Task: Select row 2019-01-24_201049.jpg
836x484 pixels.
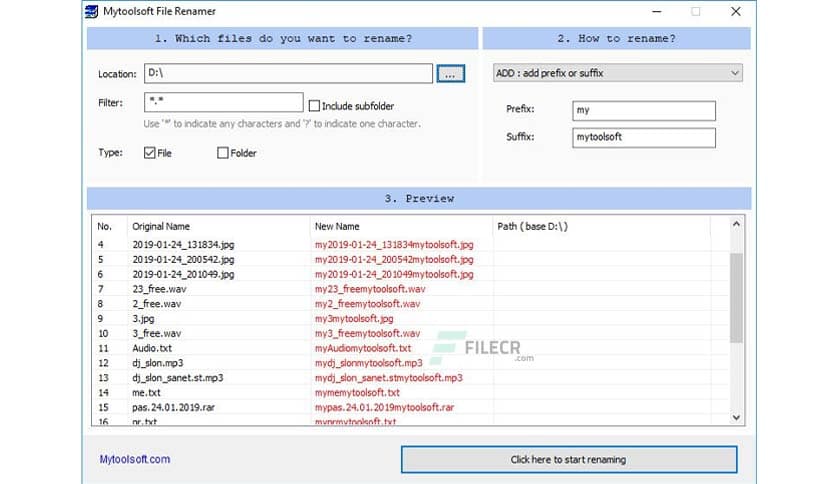Action: pyautogui.click(x=411, y=275)
